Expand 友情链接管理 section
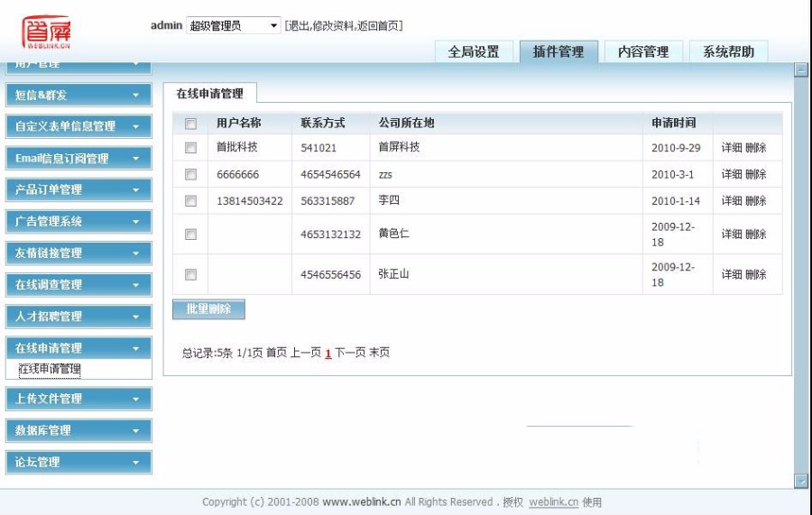812x515 pixels. 78,253
